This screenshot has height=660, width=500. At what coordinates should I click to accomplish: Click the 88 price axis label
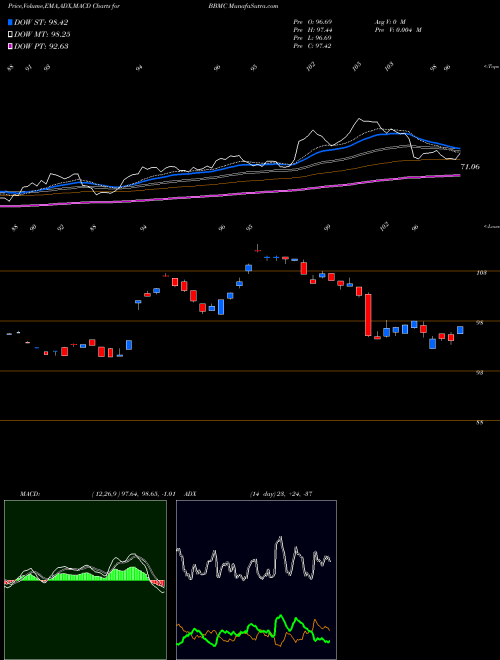481,423
